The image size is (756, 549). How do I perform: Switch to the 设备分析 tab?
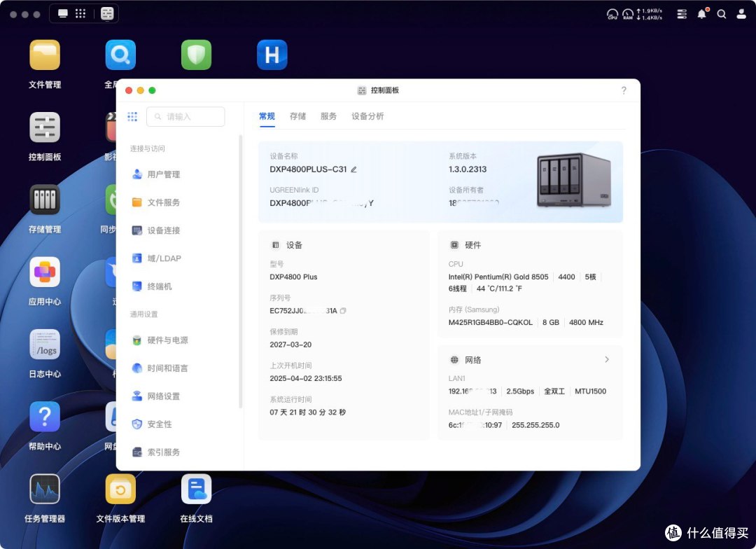[367, 116]
